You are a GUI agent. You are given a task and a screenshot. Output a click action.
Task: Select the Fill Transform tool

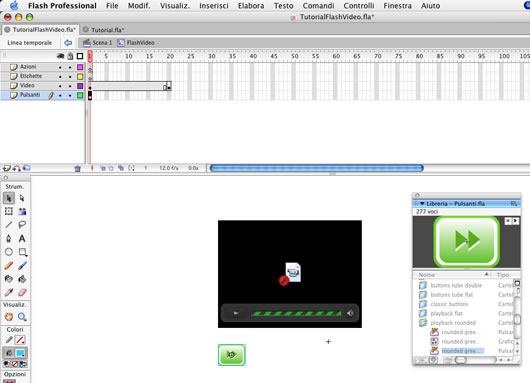(x=22, y=212)
